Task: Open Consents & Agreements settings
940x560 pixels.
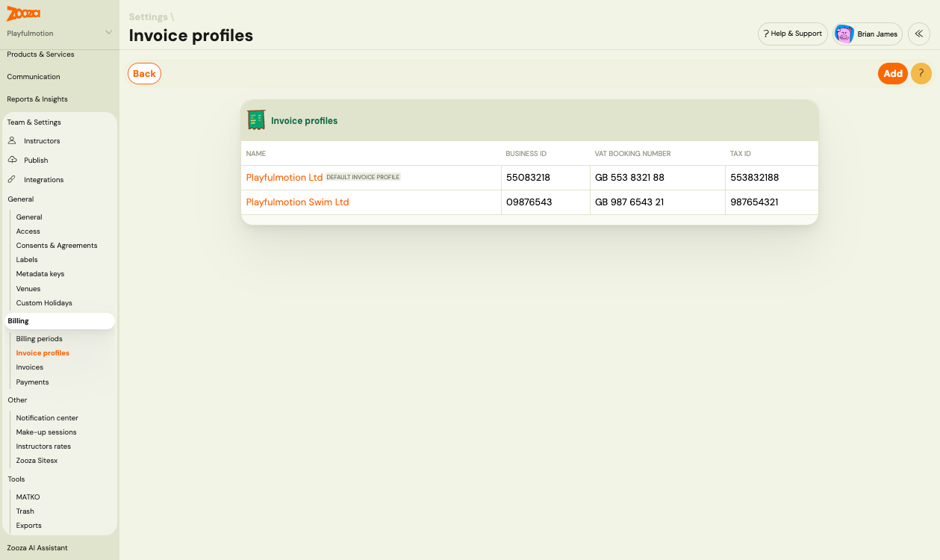Action: pos(57,246)
